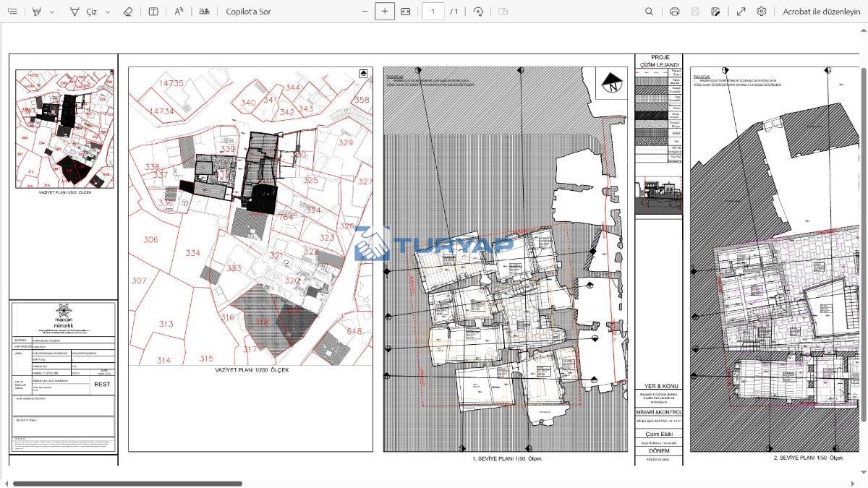Enter full screen mode with the arrows icon

pos(741,12)
